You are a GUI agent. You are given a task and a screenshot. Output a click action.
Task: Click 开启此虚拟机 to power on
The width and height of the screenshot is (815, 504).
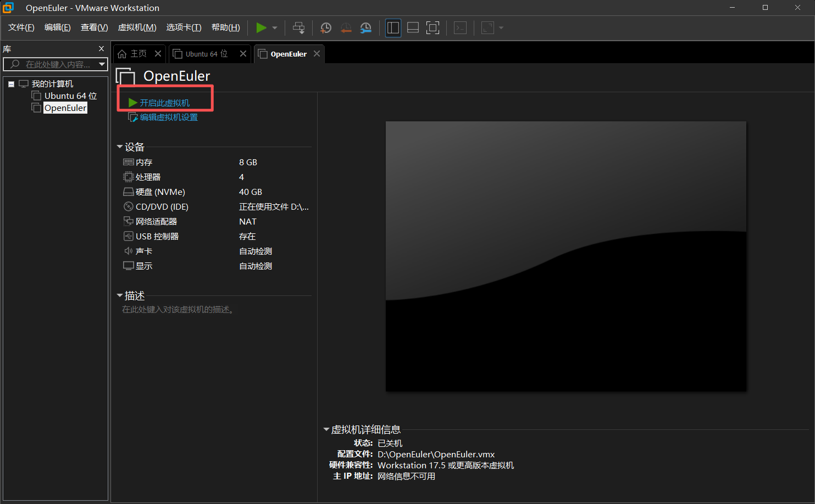(x=165, y=103)
